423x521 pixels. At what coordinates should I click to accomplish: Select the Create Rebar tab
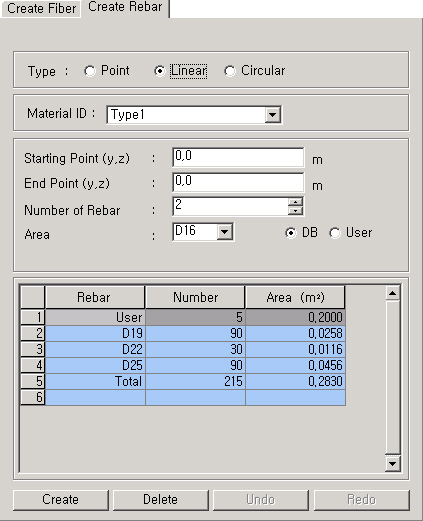click(x=125, y=7)
